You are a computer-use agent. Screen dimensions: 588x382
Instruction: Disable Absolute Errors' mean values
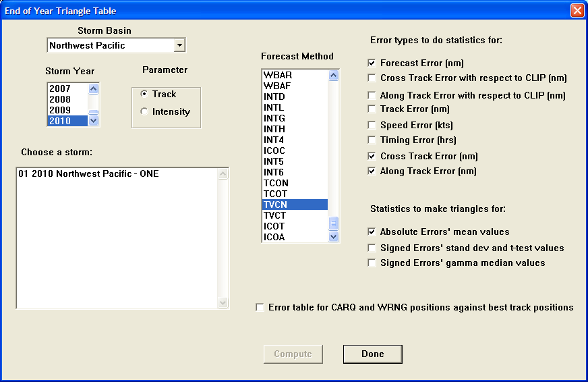tap(372, 232)
